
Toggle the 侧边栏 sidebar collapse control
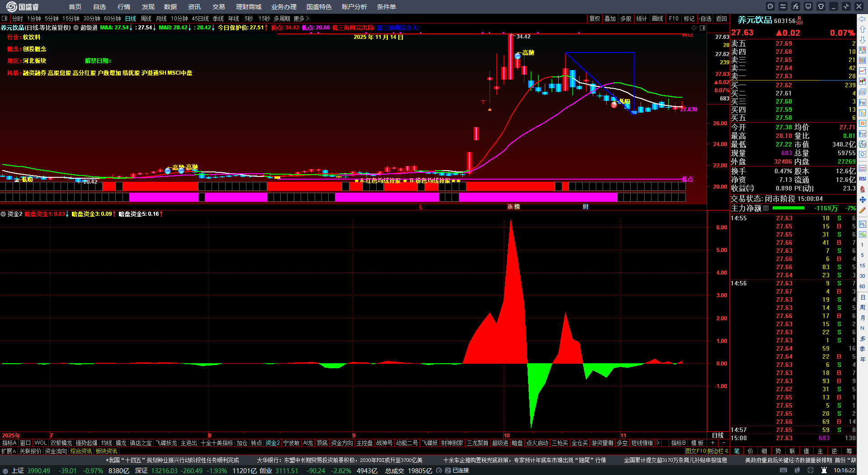(718, 451)
